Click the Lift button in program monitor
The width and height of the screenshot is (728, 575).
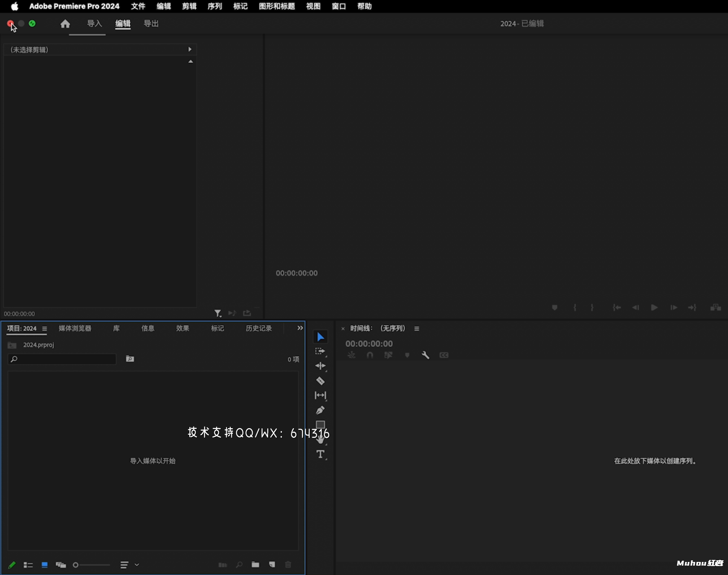(x=716, y=307)
